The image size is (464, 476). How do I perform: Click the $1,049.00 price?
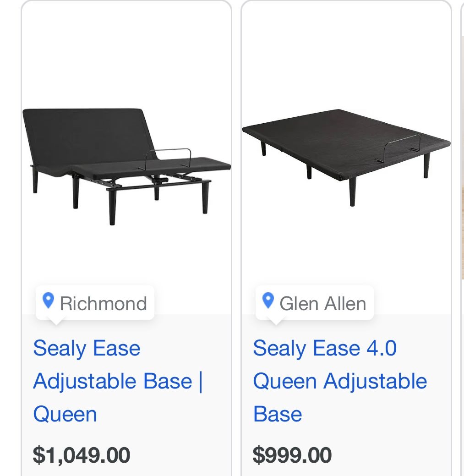click(x=82, y=455)
